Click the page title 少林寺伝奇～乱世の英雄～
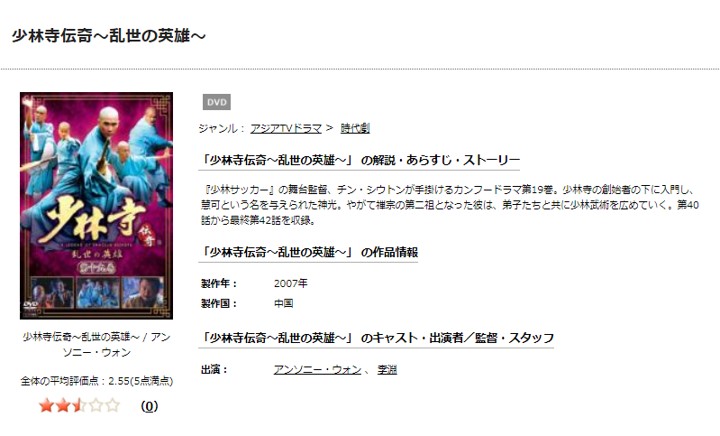The image size is (720, 436). pos(108,36)
